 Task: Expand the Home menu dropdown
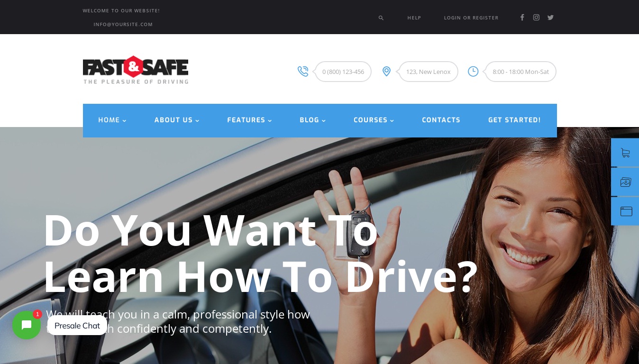point(112,120)
